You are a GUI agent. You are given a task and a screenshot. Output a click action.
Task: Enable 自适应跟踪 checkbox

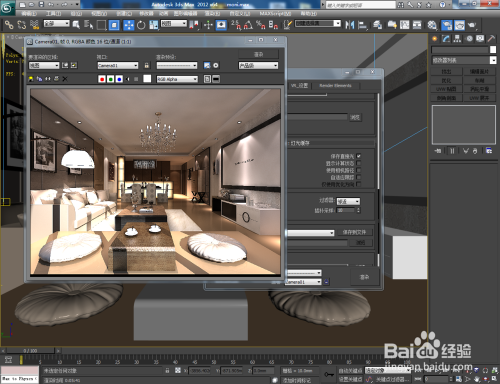click(359, 177)
